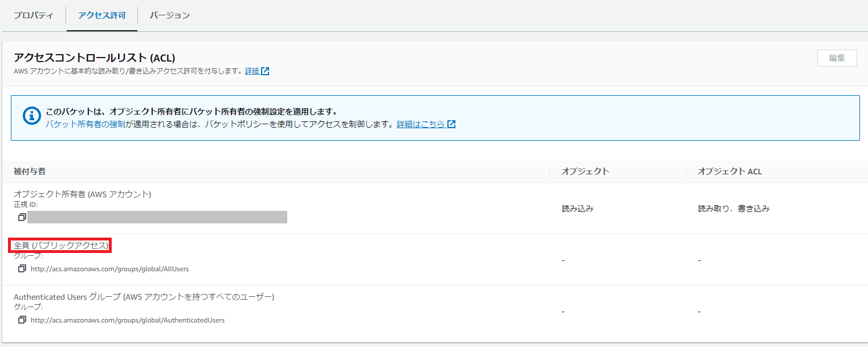Click external link icon beside 詳細はこちら
The image size is (868, 347).
[x=451, y=124]
